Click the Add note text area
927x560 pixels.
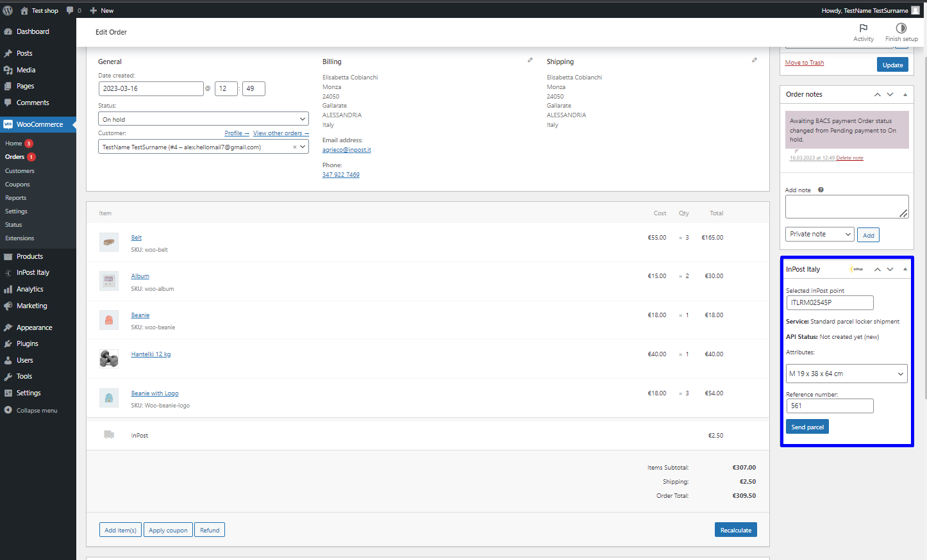847,206
